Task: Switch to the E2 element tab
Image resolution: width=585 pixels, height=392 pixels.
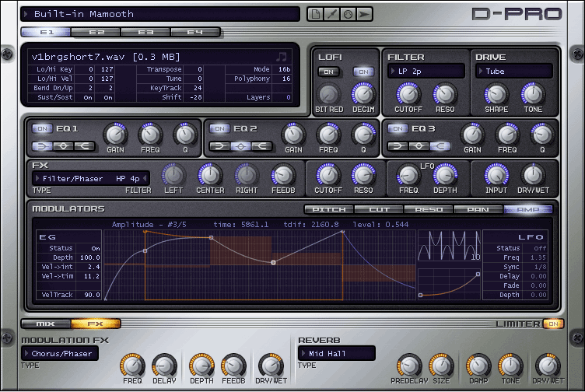Action: (x=96, y=33)
